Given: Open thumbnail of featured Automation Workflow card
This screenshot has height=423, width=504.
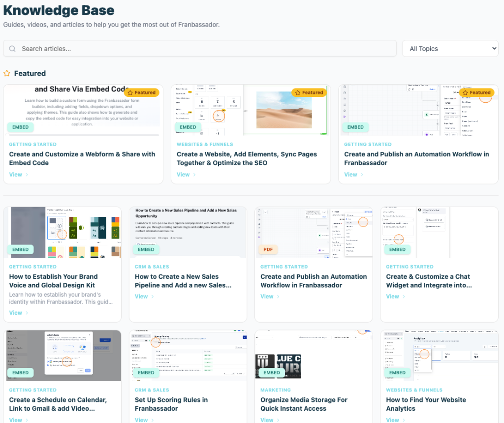Looking at the screenshot, I should pyautogui.click(x=418, y=110).
